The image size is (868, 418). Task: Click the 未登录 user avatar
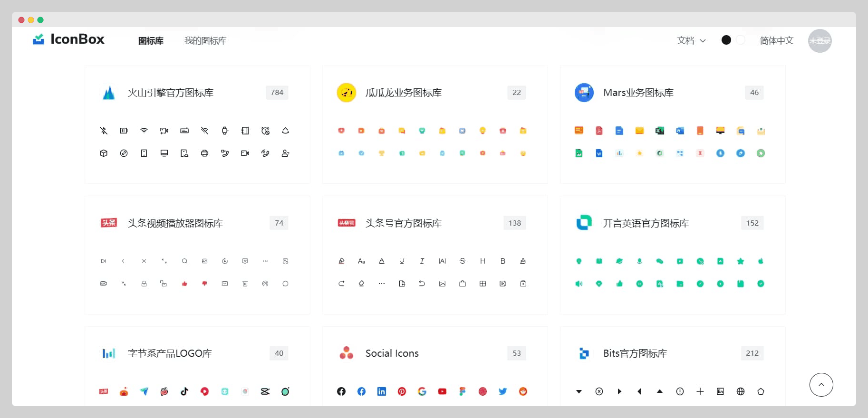tap(820, 41)
